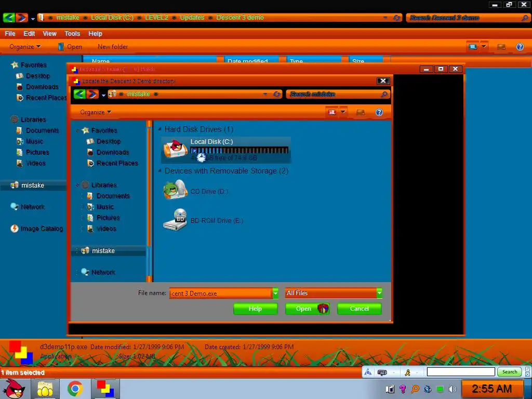Open the egg folder taskbar icon
The width and height of the screenshot is (532, 399).
pos(45,389)
